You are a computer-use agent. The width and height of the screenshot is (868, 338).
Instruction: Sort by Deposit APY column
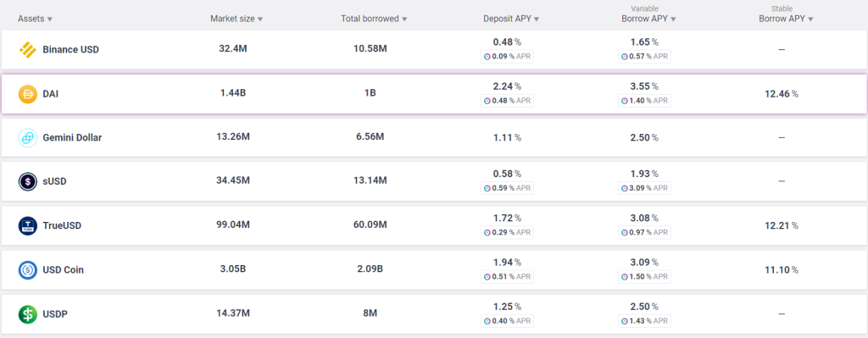point(511,19)
